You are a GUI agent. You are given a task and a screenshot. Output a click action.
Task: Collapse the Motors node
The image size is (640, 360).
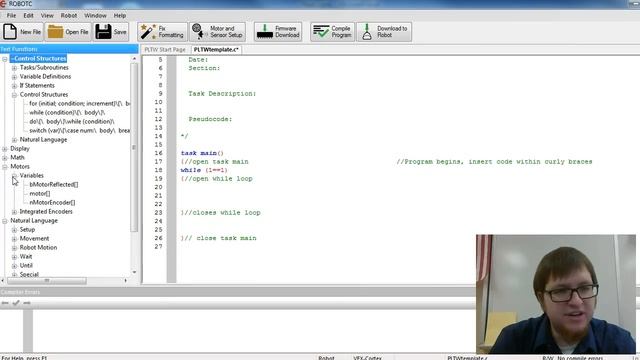click(5, 167)
